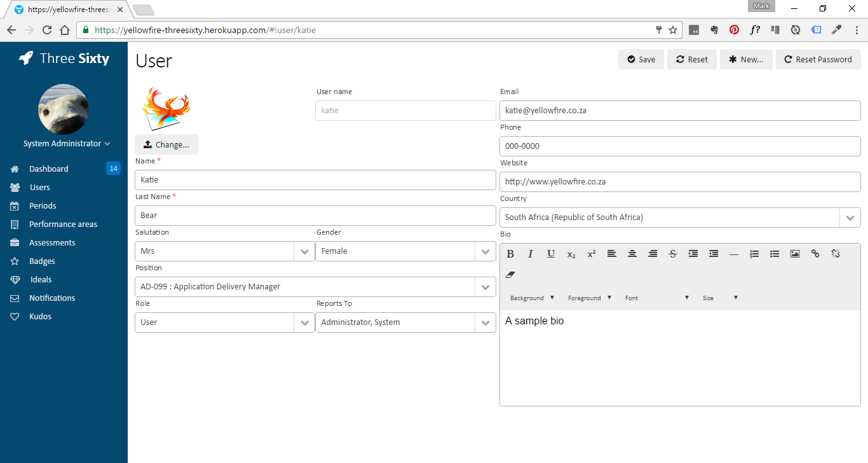
Task: Click the Email input field
Action: click(x=680, y=111)
